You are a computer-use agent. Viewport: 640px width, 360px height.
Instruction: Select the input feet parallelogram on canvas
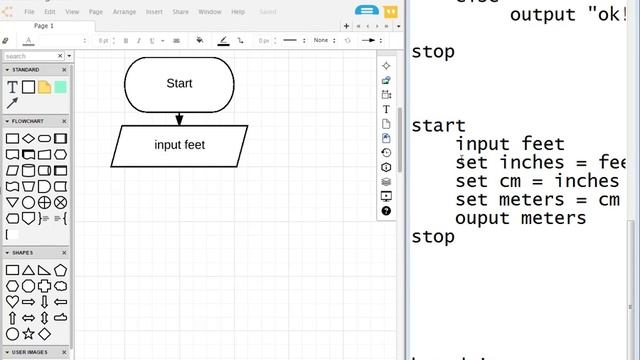(x=179, y=146)
